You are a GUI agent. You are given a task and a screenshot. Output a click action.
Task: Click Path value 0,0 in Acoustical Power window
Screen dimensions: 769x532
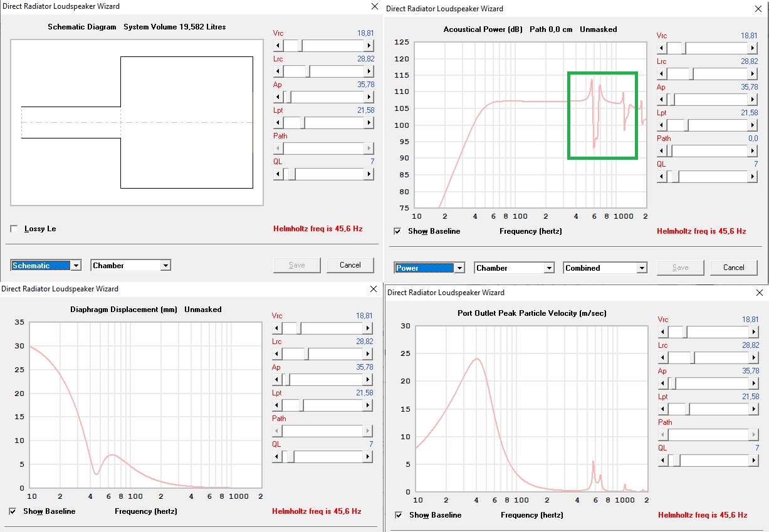pos(753,138)
